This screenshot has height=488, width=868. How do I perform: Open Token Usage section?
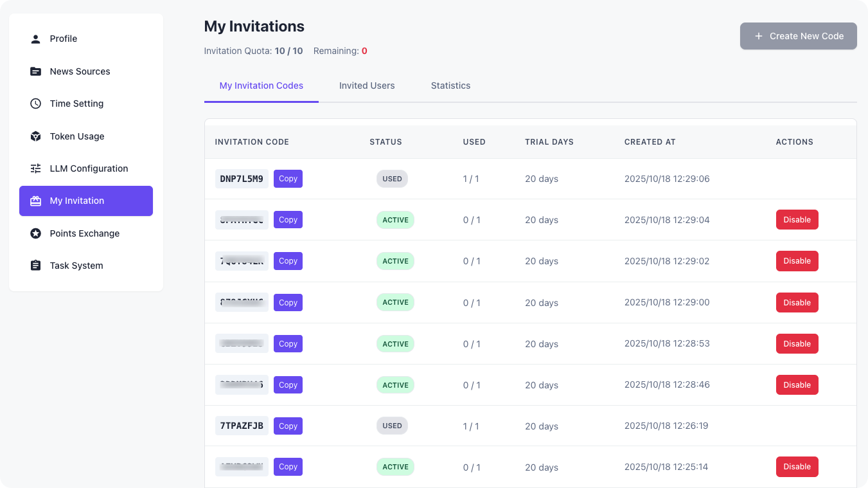[x=86, y=136]
